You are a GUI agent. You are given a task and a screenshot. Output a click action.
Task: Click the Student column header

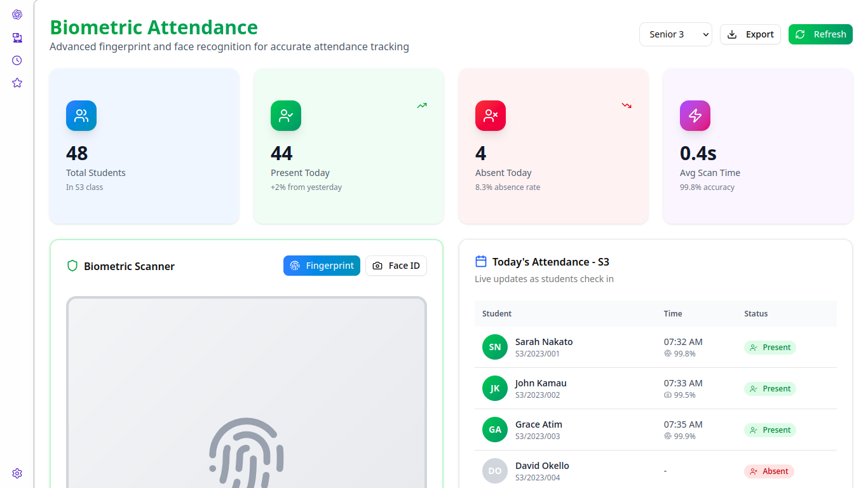[x=497, y=313]
